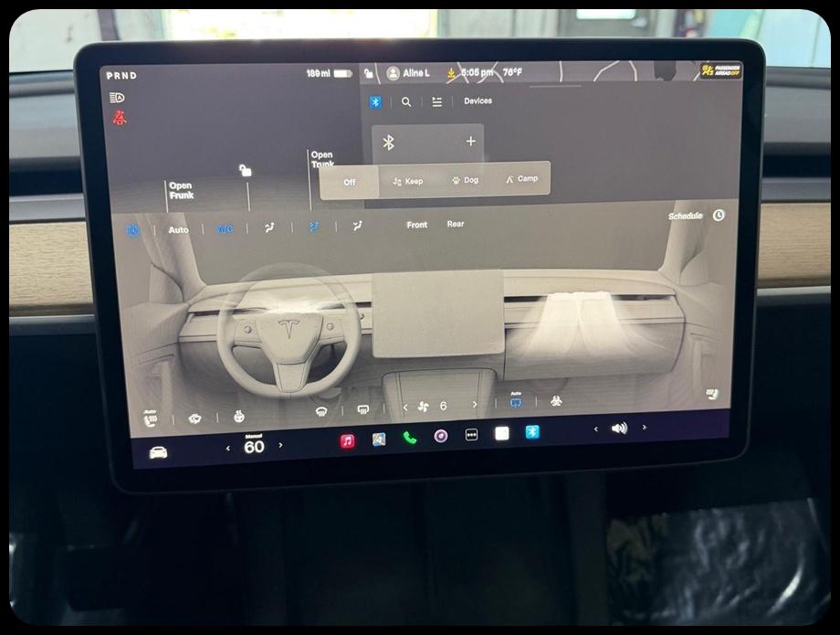This screenshot has height=635, width=840.
Task: Open the green Phone app
Action: coord(410,438)
